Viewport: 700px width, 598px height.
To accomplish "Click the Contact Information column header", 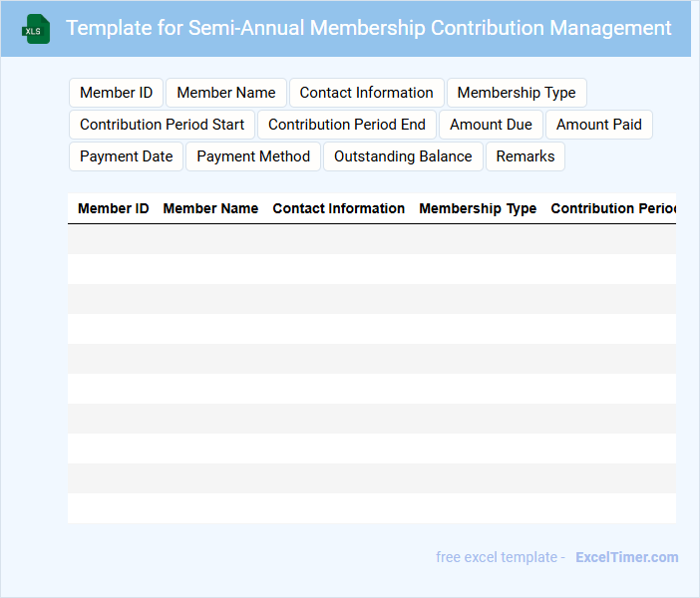I will pyautogui.click(x=339, y=208).
